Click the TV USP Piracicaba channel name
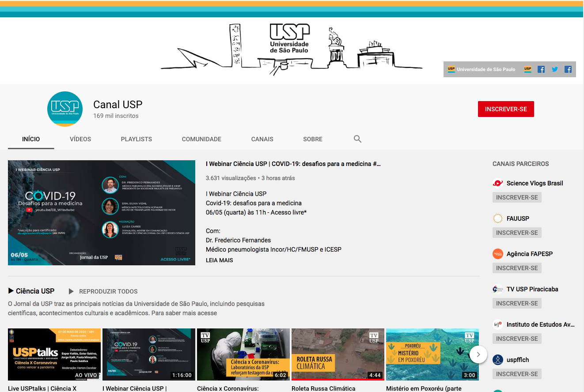 tap(532, 289)
